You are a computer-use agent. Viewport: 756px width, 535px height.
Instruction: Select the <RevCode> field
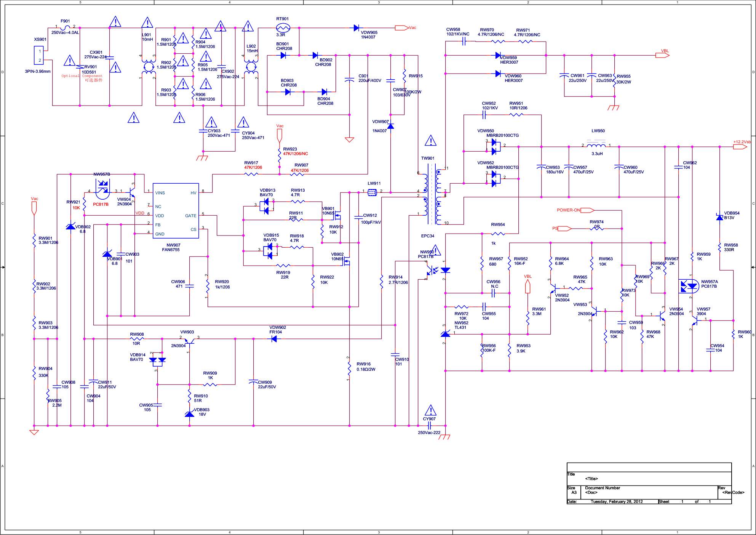click(x=733, y=493)
